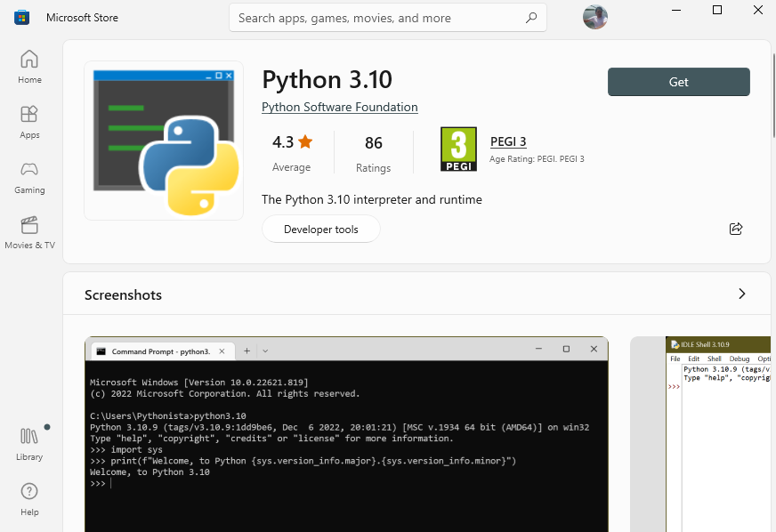The width and height of the screenshot is (776, 532).
Task: Open the Gaming section
Action: click(29, 178)
